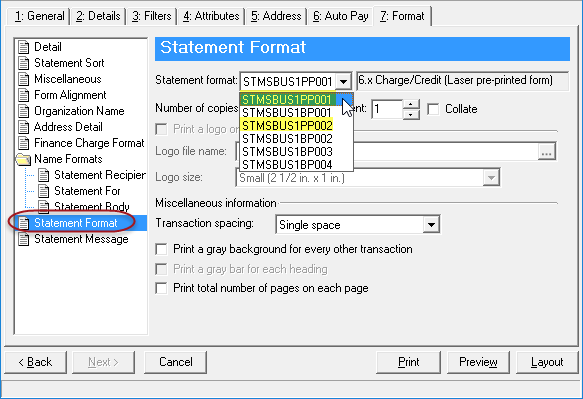Enable the Collate checkbox
This screenshot has width=583, height=399.
[433, 109]
